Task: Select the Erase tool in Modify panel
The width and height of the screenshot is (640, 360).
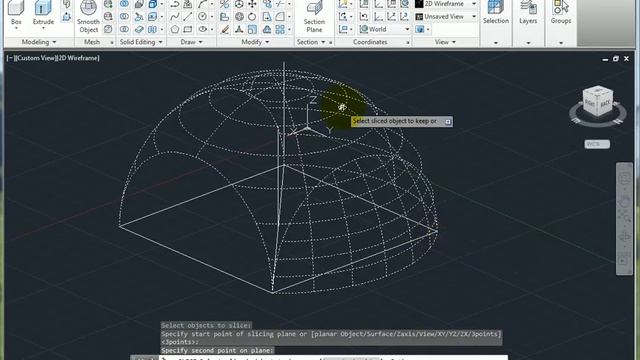Action: [224, 29]
